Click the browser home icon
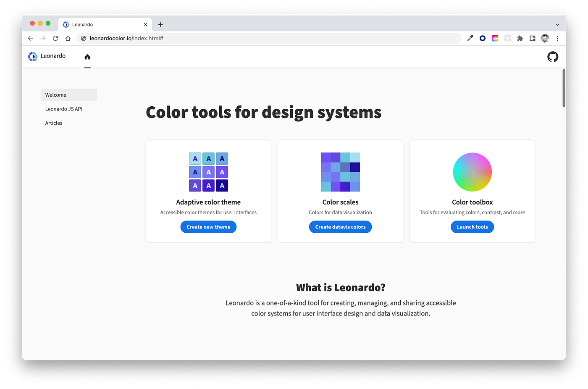The height and width of the screenshot is (389, 588). (x=68, y=38)
